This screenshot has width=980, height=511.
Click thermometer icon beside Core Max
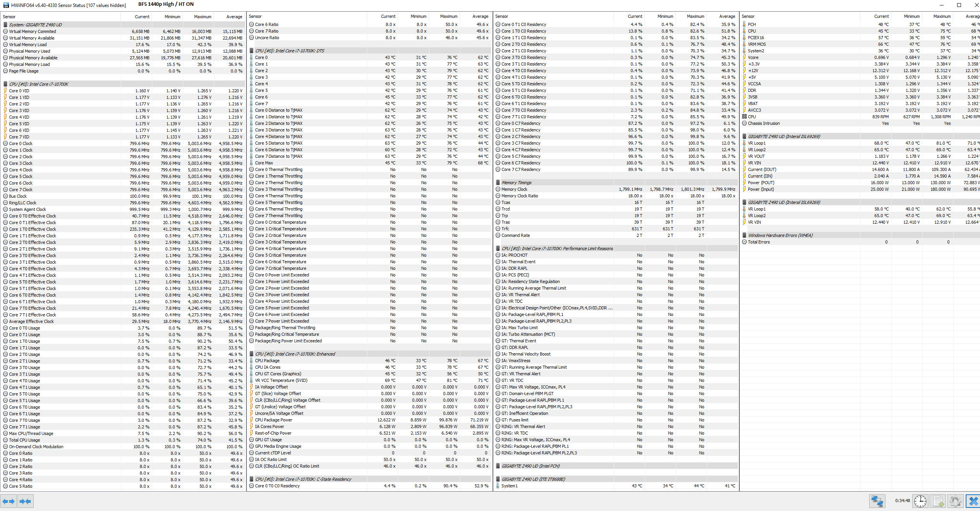251,163
